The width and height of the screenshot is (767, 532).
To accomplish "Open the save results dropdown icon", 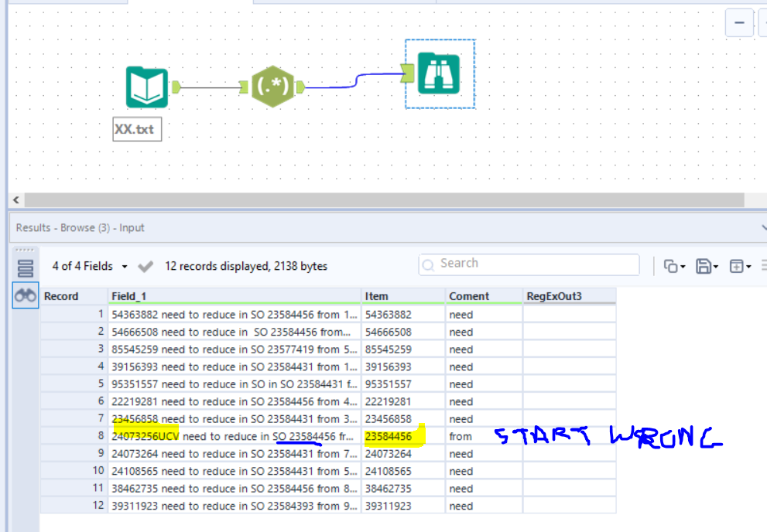I will pos(707,266).
